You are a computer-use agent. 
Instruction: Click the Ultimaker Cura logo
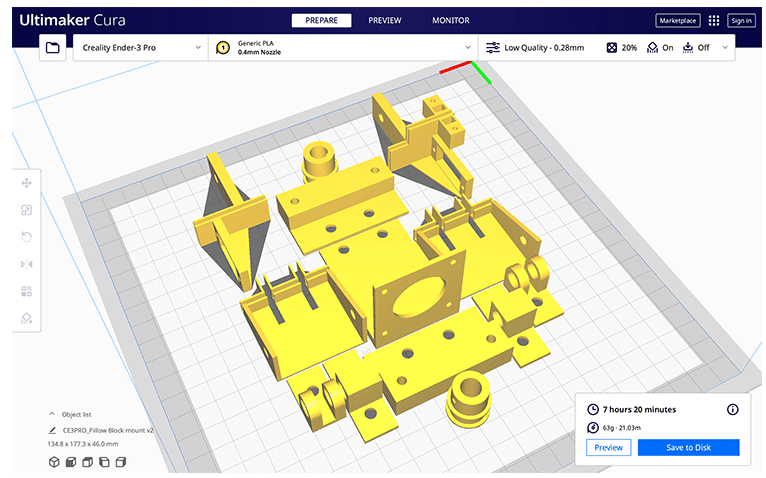coord(72,20)
